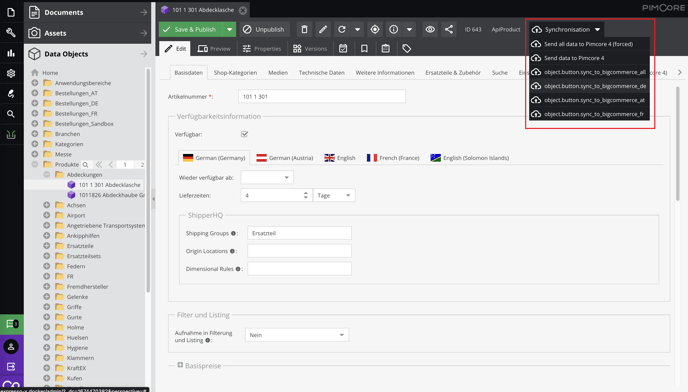This screenshot has height=392, width=688.
Task: Open the Save & Publish dropdown arrow
Action: pyautogui.click(x=229, y=29)
